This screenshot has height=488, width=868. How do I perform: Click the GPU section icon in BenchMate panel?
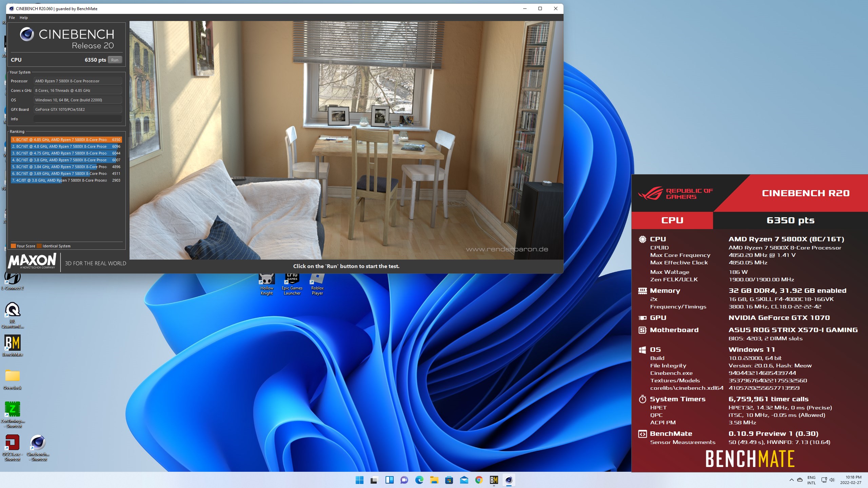[x=642, y=318]
